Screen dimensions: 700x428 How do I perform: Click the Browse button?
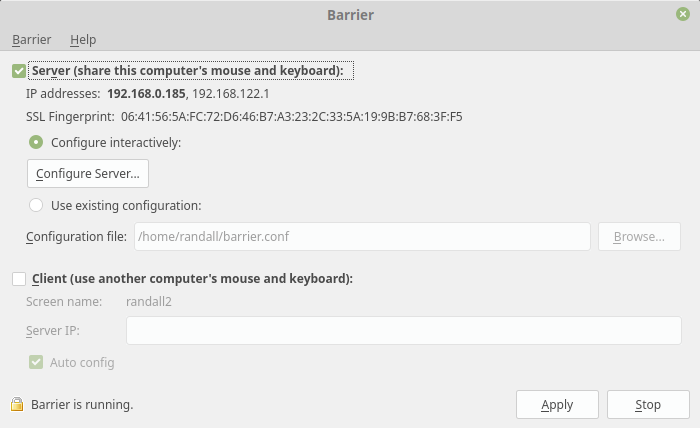[x=639, y=237]
